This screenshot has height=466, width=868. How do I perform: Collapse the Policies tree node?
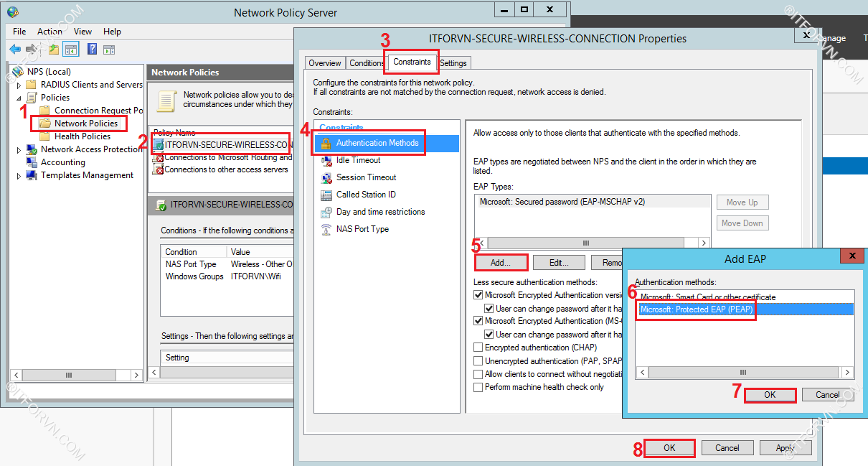[19, 98]
